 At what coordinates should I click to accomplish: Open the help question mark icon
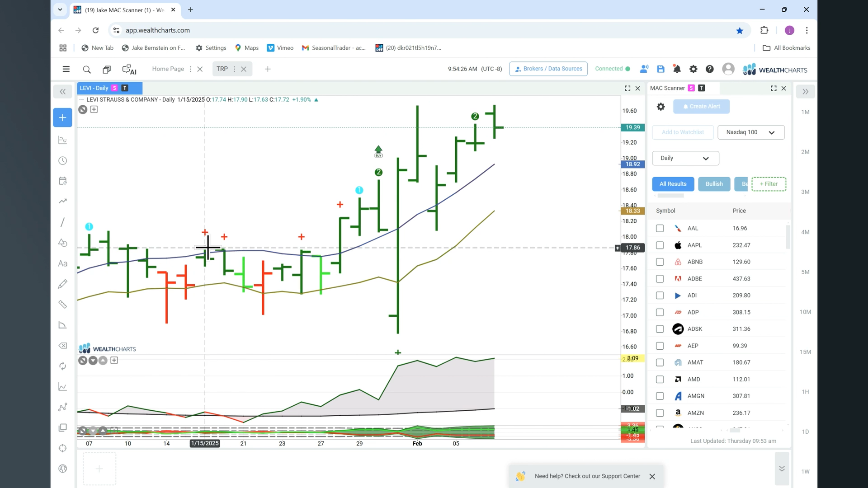tap(709, 69)
